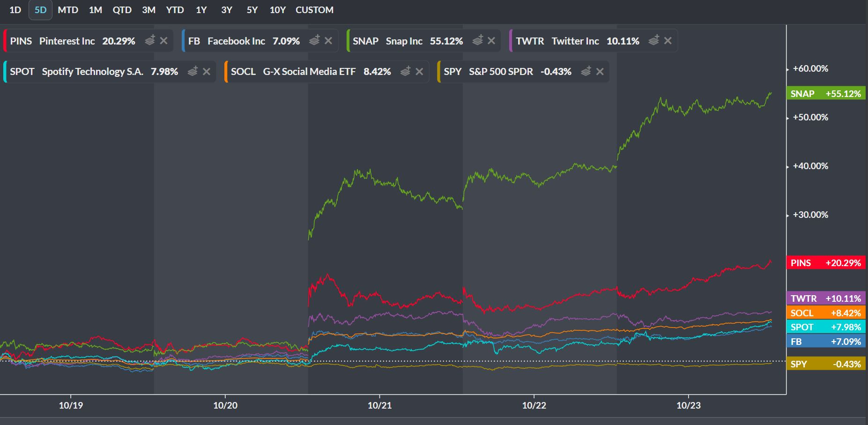Click the stack-add icon for FB Facebook
The width and height of the screenshot is (868, 425).
coord(314,41)
